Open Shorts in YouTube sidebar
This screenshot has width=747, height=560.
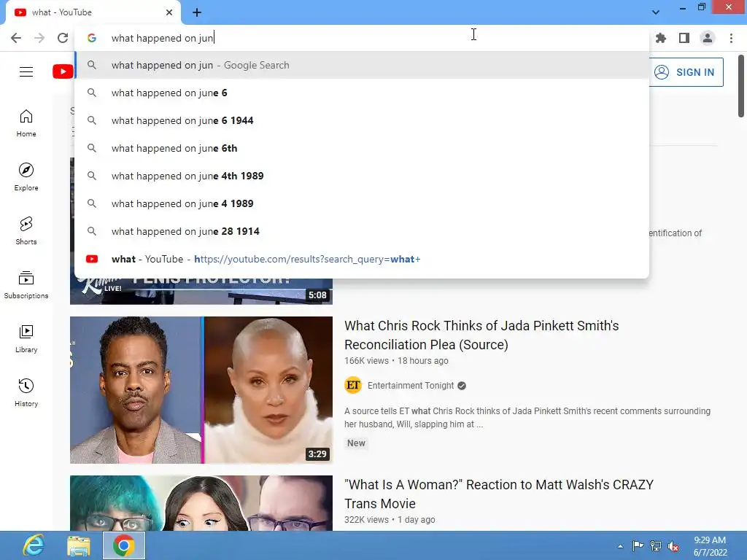[26, 231]
